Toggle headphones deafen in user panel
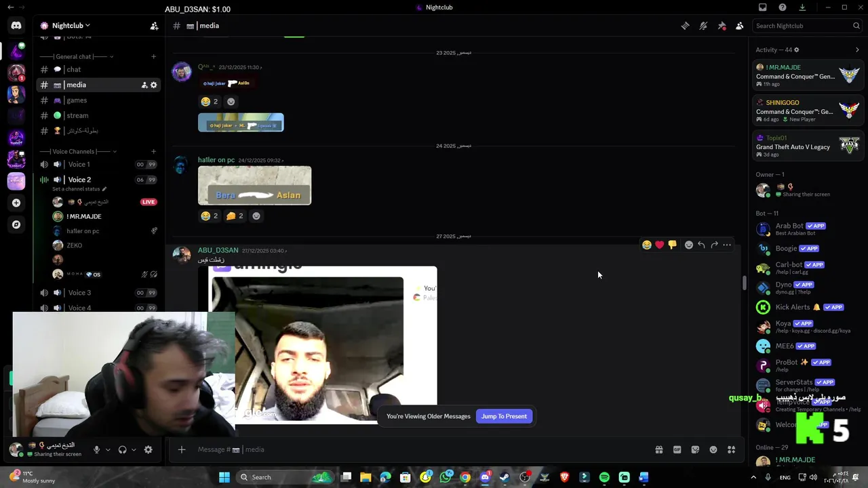The image size is (868, 488). [x=122, y=449]
